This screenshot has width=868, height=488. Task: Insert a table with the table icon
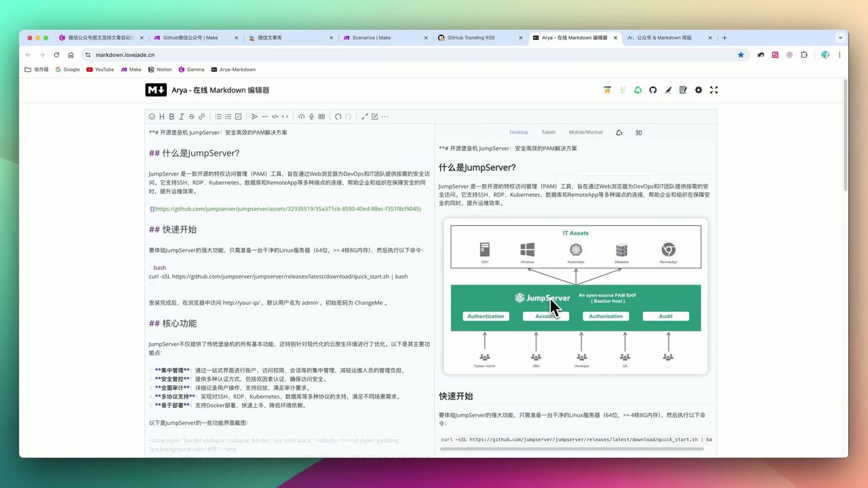(x=321, y=117)
